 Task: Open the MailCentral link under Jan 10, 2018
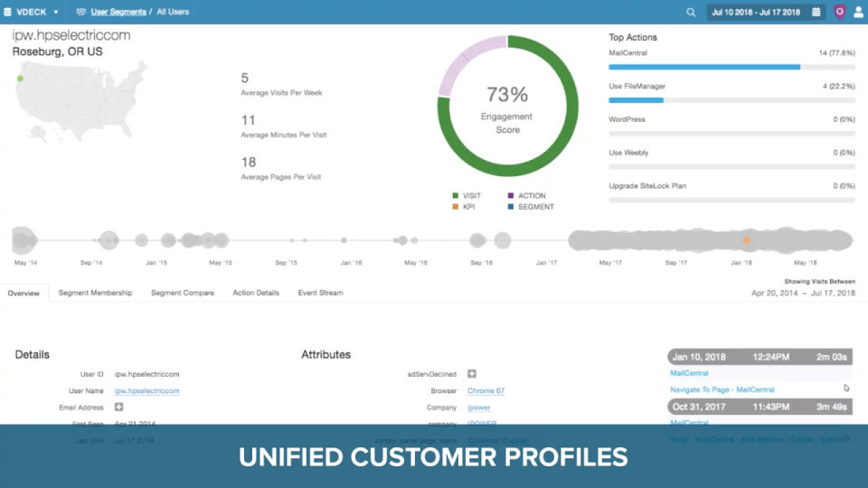(689, 373)
